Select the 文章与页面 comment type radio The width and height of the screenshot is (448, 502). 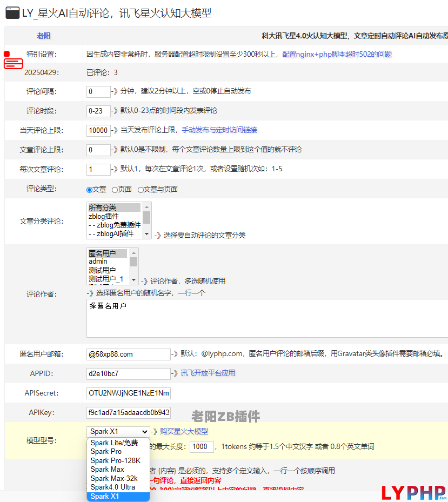[141, 190]
